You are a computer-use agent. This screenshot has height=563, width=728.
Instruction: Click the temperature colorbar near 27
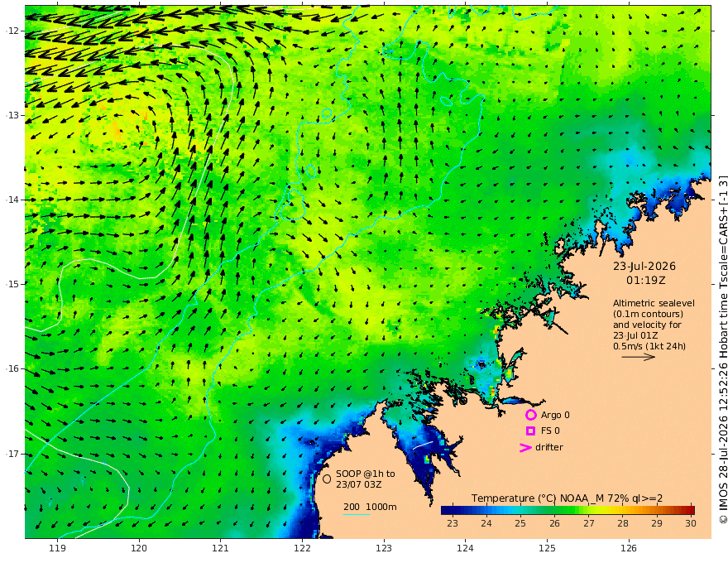[589, 510]
